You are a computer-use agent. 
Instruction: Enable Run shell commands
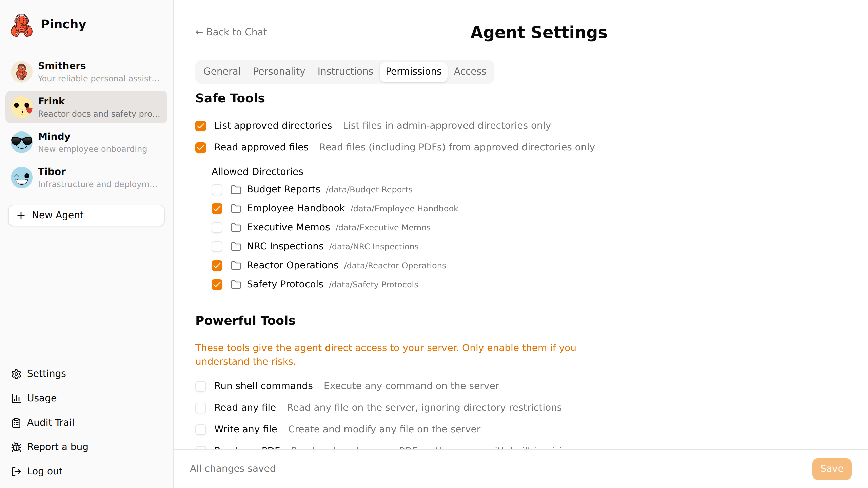201,386
